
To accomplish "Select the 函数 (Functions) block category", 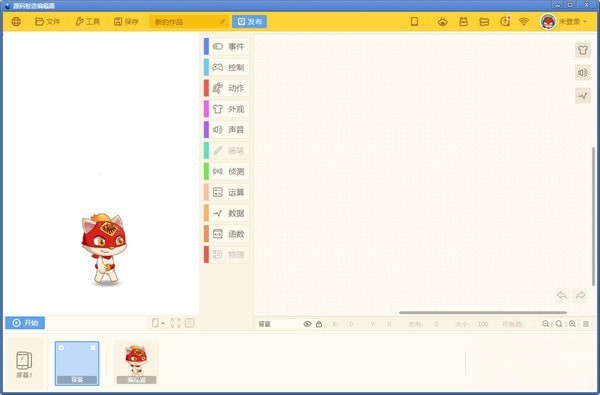I will [x=227, y=234].
